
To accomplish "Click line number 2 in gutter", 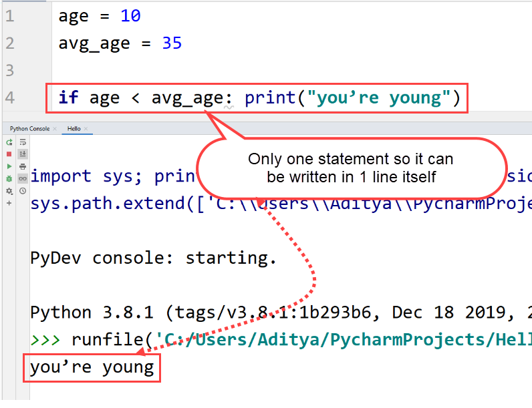I will click(10, 43).
